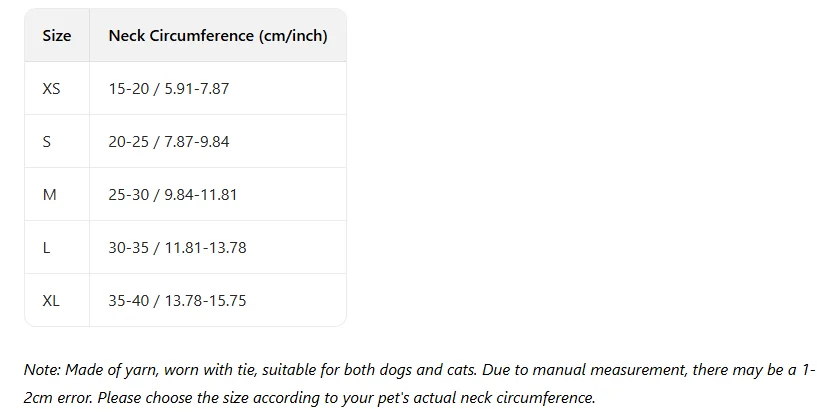Click the XL size cell
This screenshot has width=827, height=410.
point(51,300)
